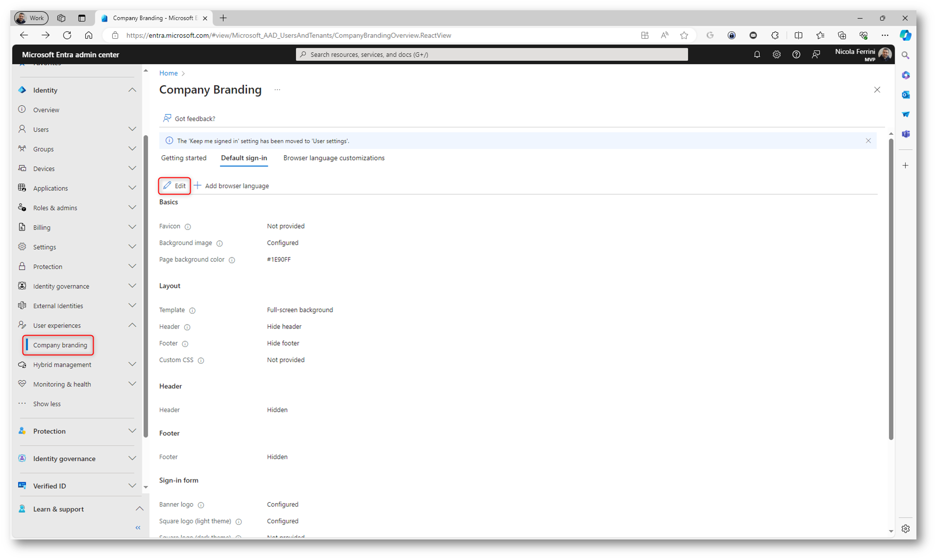The width and height of the screenshot is (937, 560).
Task: Go to Home breadcrumb link
Action: tap(168, 73)
